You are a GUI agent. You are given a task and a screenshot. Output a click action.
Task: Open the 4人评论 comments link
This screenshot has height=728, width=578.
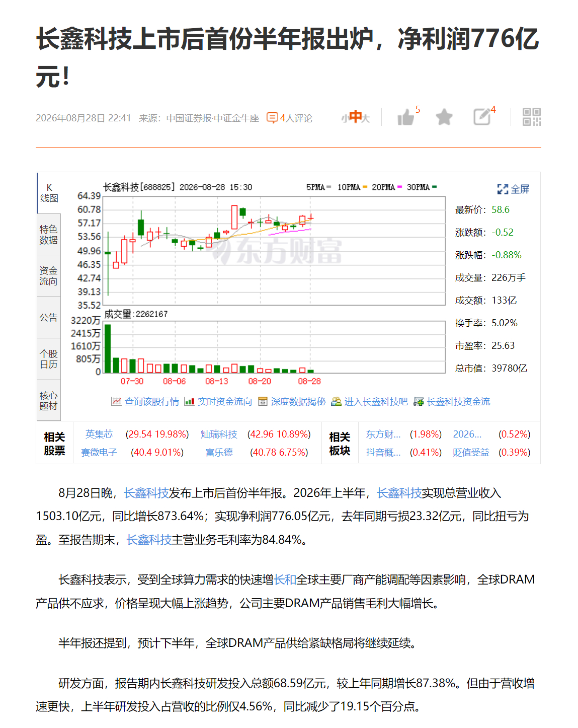296,118
